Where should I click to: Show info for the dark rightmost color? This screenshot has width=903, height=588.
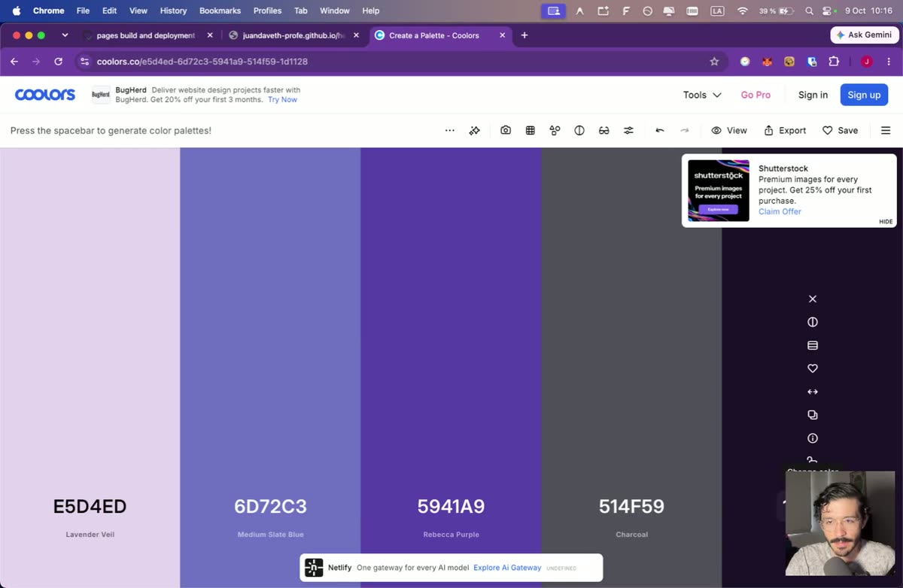coord(813,438)
